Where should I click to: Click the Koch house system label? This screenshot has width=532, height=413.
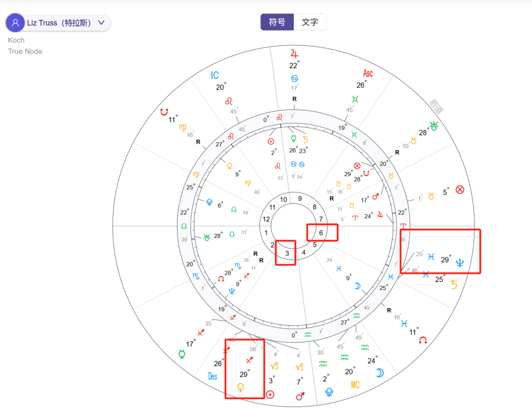[x=16, y=40]
